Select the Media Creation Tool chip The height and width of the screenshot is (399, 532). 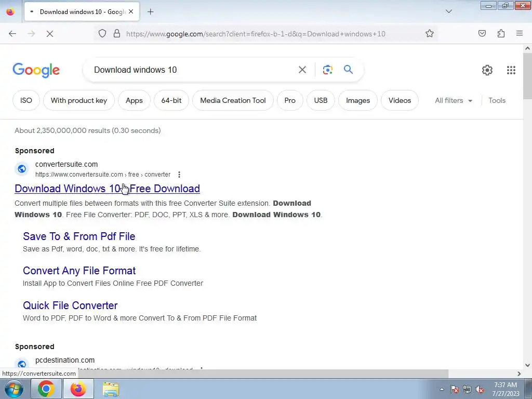point(233,100)
